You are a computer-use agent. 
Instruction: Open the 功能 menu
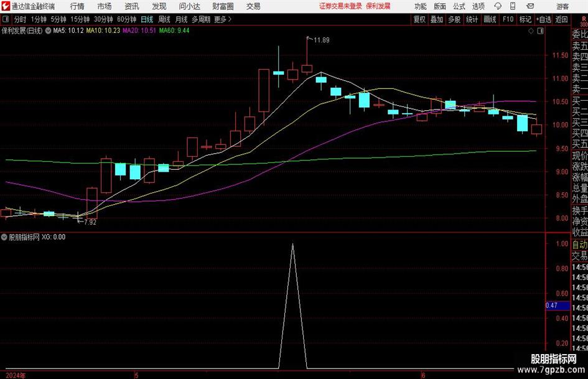coord(421,6)
